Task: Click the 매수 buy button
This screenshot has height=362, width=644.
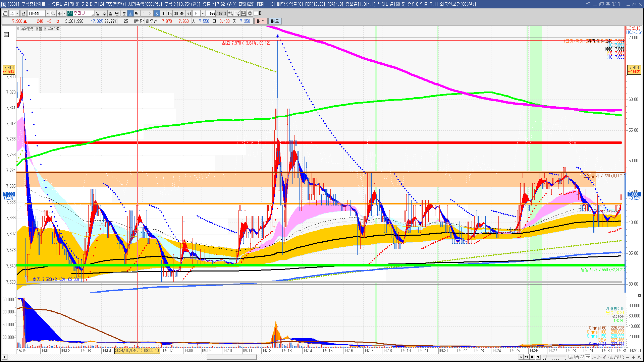Action: (x=261, y=21)
